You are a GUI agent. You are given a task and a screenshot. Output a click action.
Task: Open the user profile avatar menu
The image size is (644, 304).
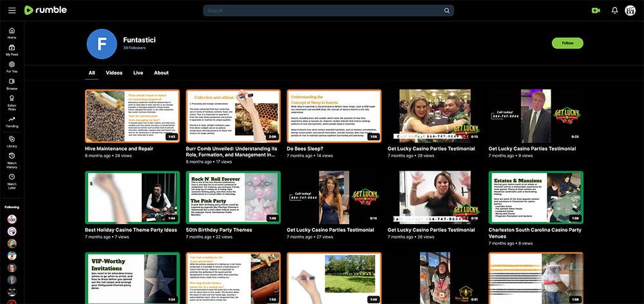point(630,10)
